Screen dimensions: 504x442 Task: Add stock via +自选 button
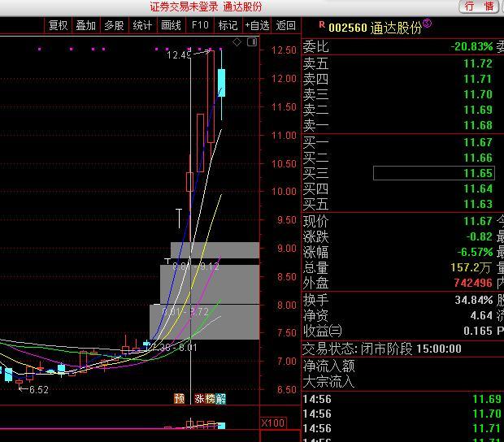257,25
